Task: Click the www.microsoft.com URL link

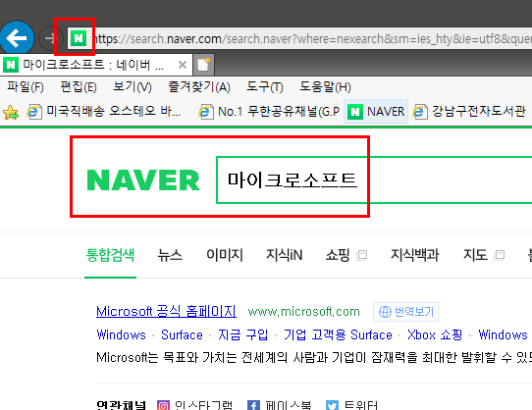Action: tap(303, 312)
